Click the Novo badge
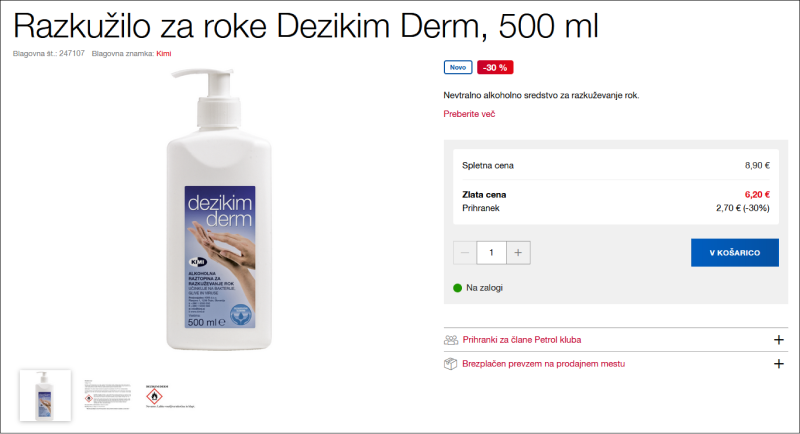 [x=458, y=67]
